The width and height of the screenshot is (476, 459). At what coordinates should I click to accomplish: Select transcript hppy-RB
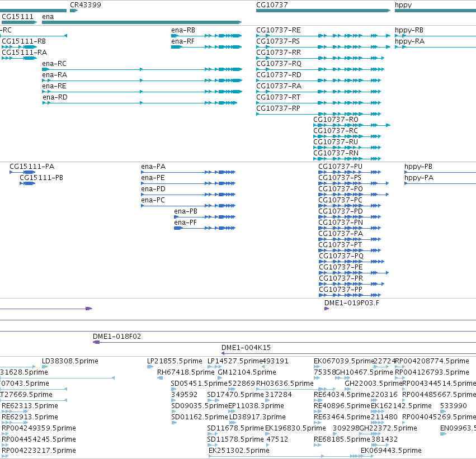point(435,36)
